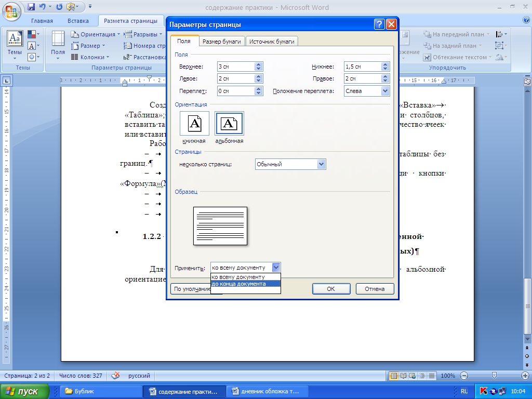Switch to Draft view icon

[432, 376]
